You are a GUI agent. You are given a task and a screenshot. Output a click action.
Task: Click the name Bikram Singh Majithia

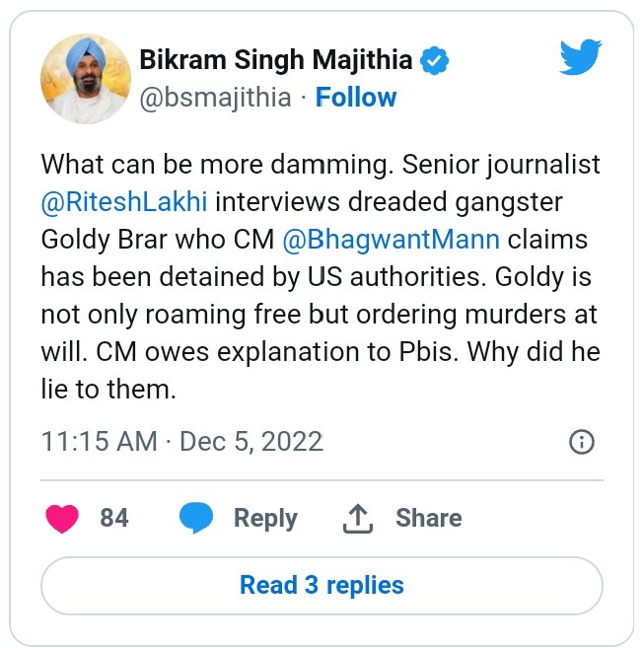pyautogui.click(x=276, y=61)
